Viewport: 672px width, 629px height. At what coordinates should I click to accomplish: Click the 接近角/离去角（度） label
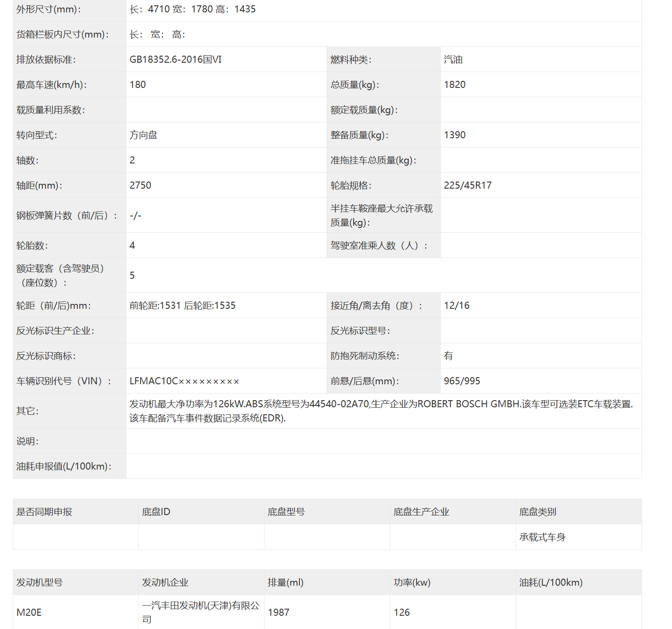click(x=377, y=305)
